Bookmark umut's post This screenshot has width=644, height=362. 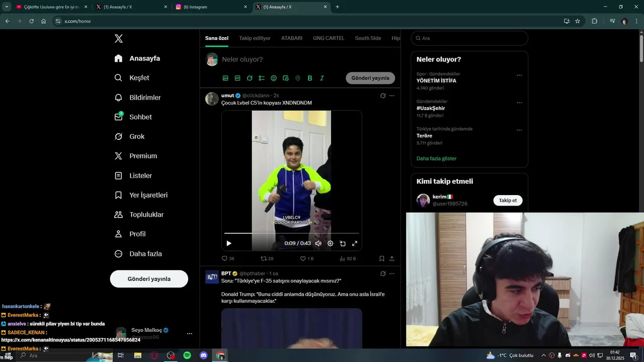point(382,258)
